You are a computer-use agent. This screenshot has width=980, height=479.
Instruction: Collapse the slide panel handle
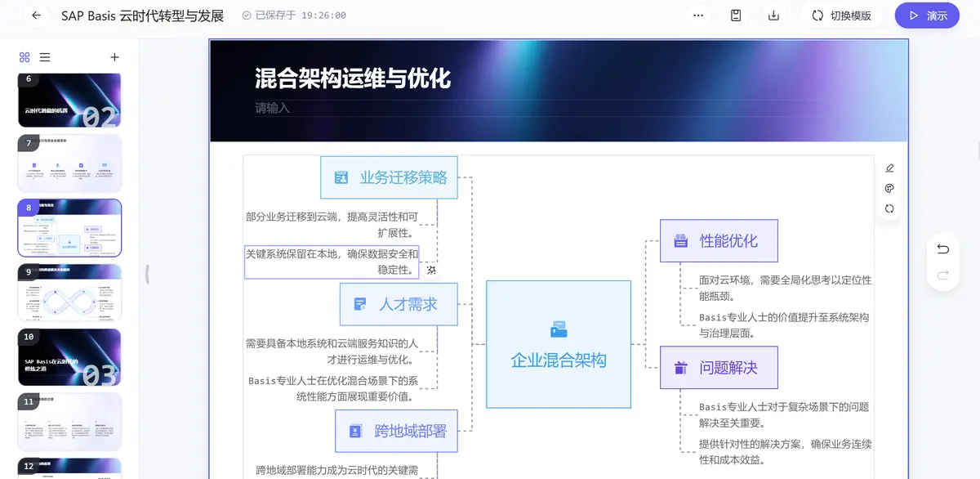[x=147, y=274]
